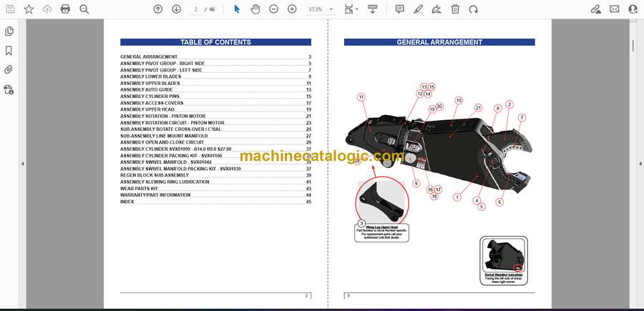Open the attachments paperclip panel

coord(9,70)
